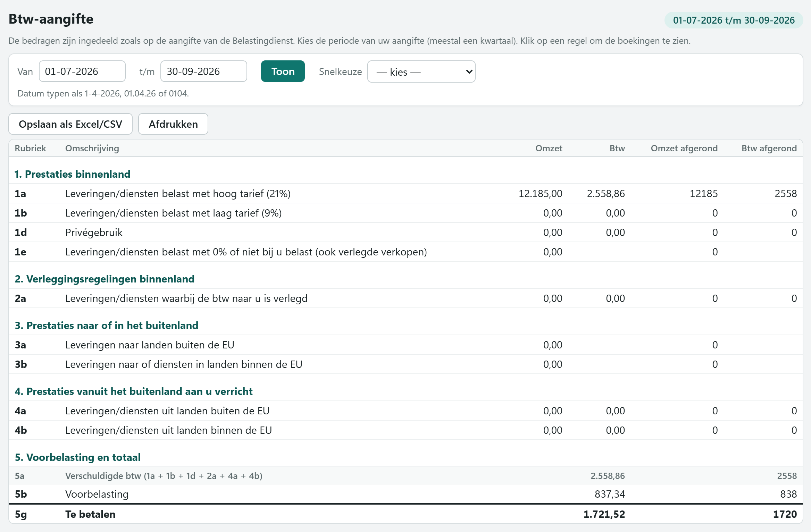Viewport: 811px width, 532px height.
Task: Open row 1a hoog tarief bookings
Action: click(405, 193)
